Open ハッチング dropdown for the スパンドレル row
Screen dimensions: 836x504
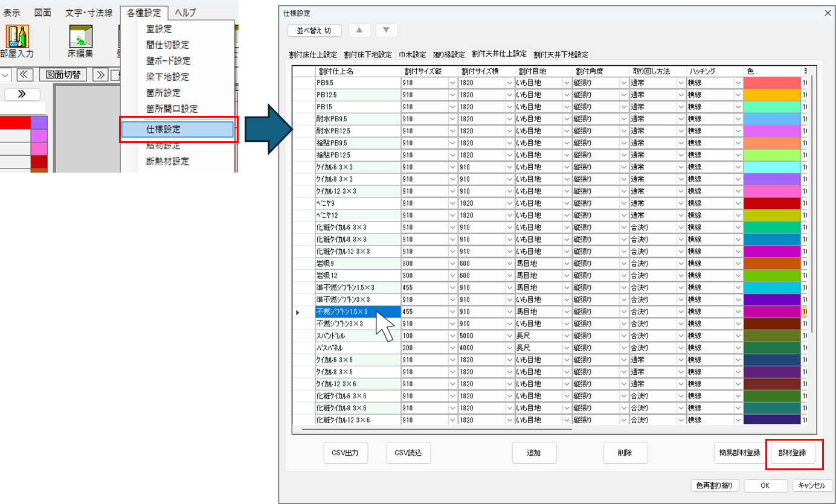pos(738,336)
